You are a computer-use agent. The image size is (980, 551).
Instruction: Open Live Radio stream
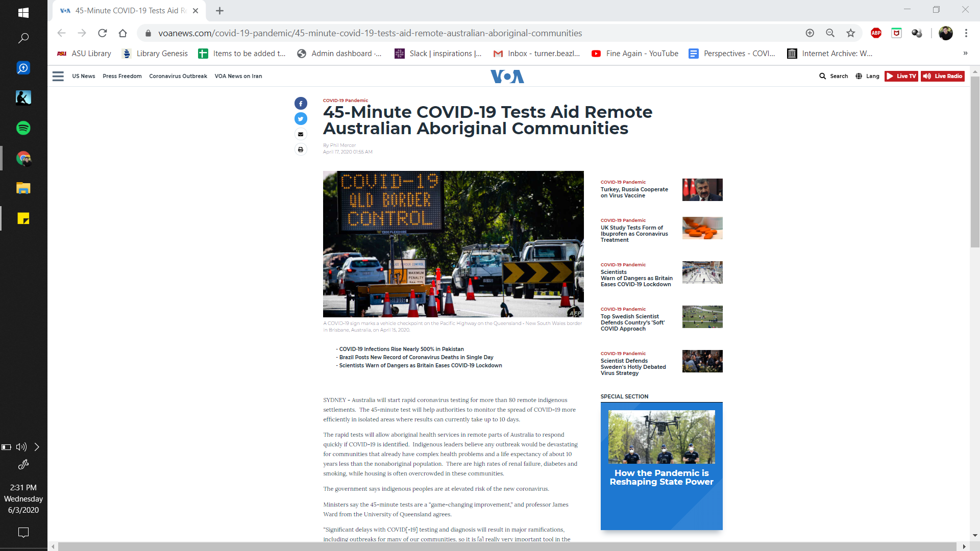coord(943,76)
